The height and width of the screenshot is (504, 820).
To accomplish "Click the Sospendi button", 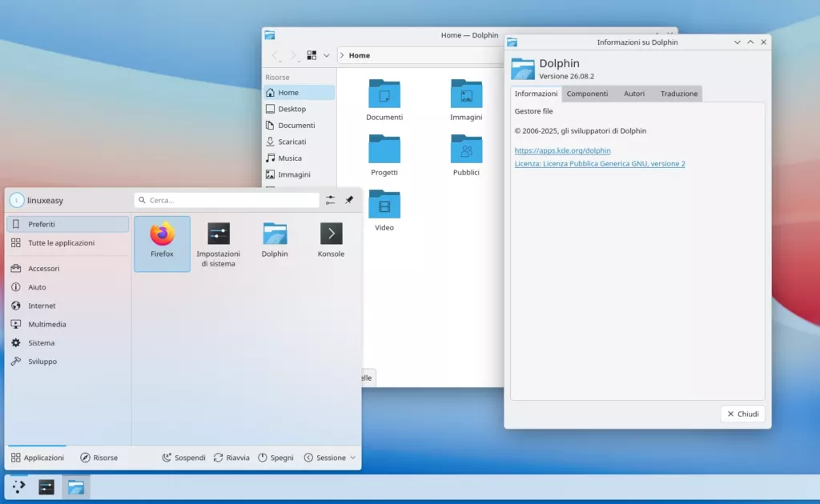I will [x=183, y=458].
